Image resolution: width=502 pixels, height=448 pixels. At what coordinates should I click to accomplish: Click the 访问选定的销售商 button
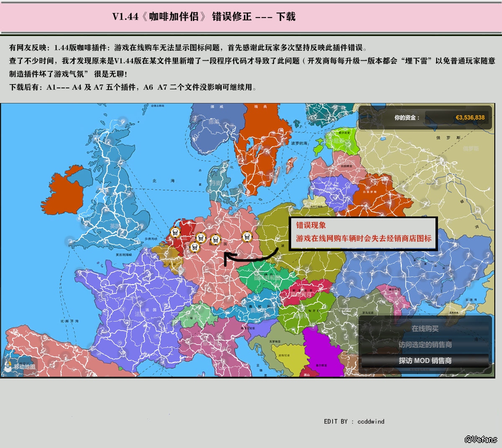click(x=425, y=345)
